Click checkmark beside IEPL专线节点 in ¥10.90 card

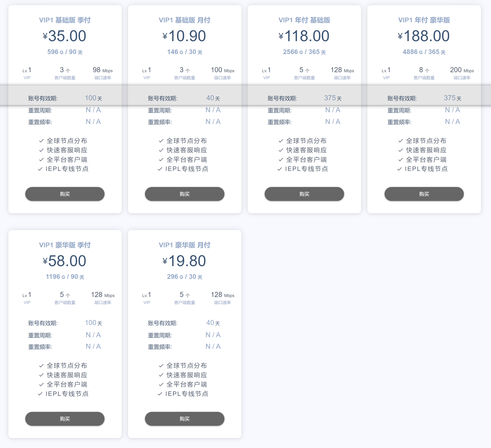click(160, 169)
